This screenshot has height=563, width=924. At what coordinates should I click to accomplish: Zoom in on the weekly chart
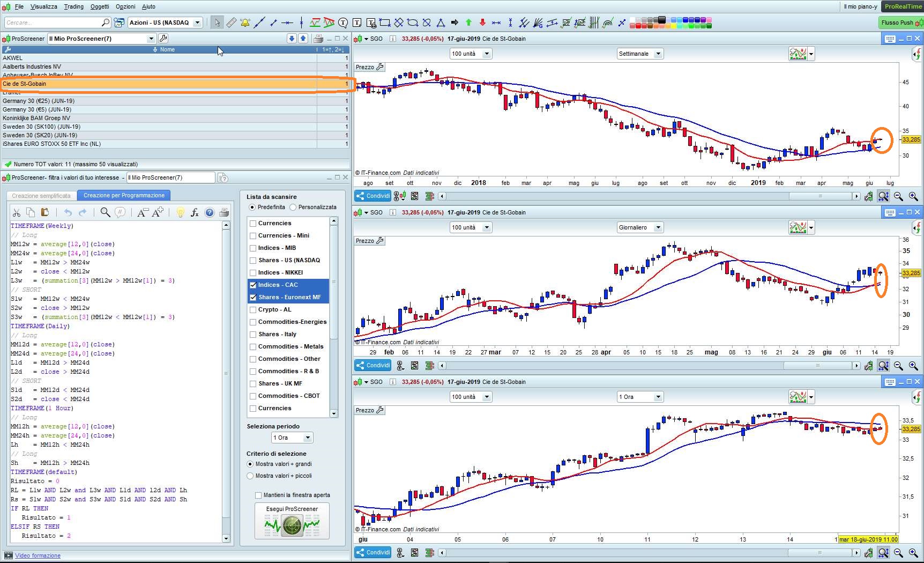[x=913, y=196]
